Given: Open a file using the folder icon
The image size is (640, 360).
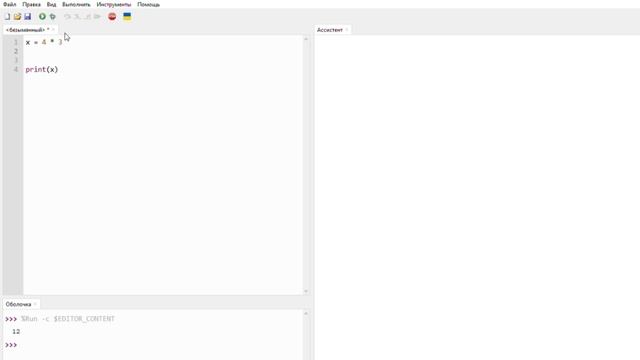Looking at the screenshot, I should pyautogui.click(x=17, y=17).
